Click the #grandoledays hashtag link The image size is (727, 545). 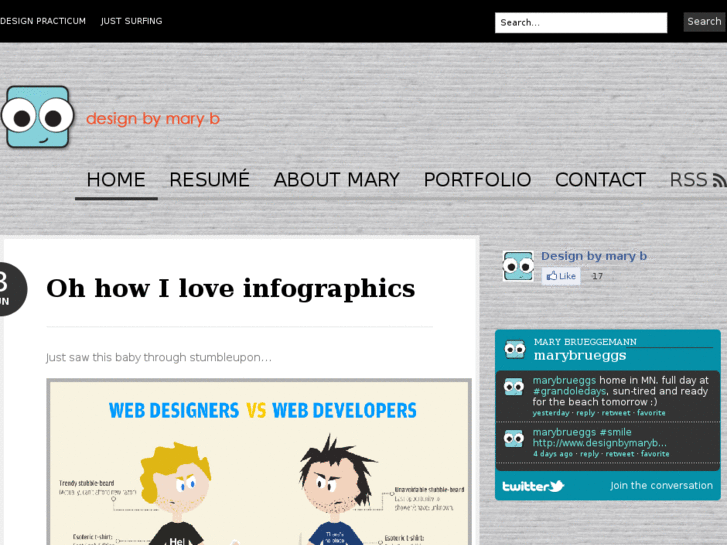point(569,391)
